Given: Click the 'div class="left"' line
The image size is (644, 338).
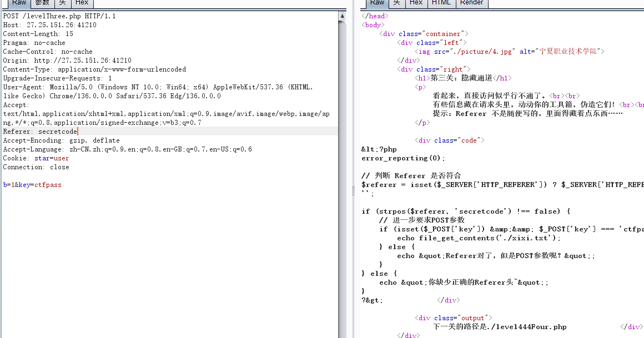Looking at the screenshot, I should [432, 43].
